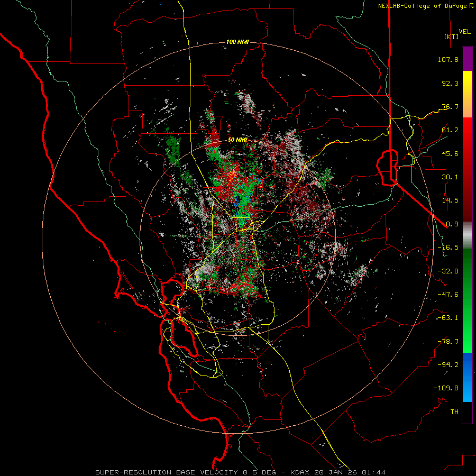
Task: Click the [KT] units label
Action: (452, 36)
